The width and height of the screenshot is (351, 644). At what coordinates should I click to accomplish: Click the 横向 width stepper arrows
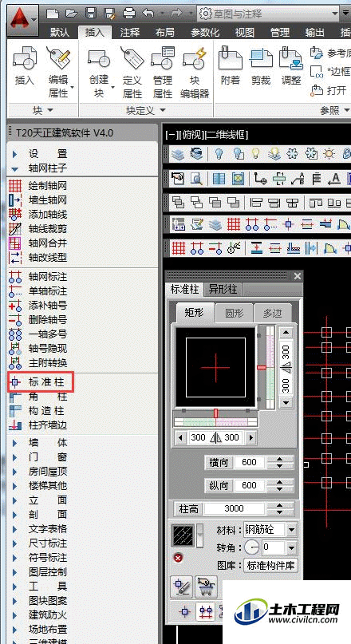(280, 463)
